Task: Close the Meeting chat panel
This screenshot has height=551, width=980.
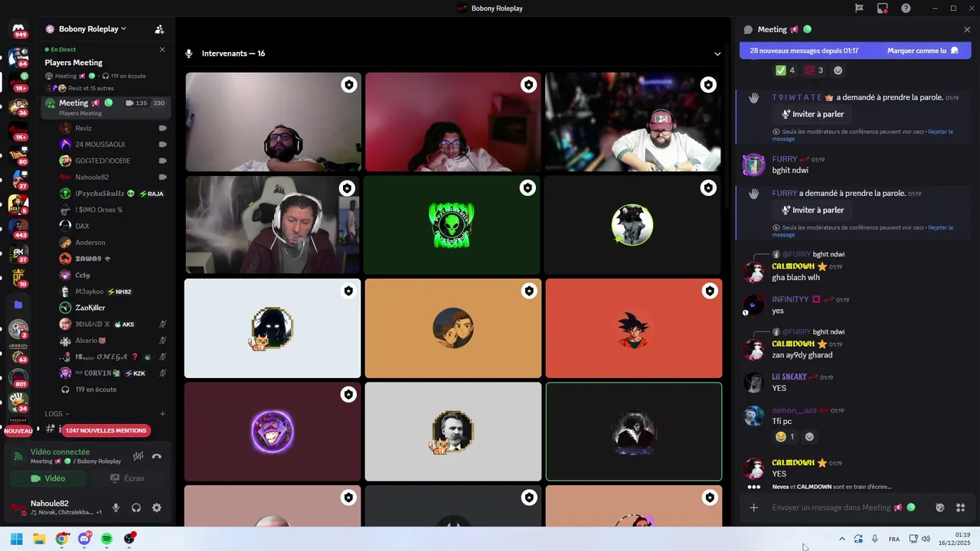Action: pyautogui.click(x=967, y=29)
